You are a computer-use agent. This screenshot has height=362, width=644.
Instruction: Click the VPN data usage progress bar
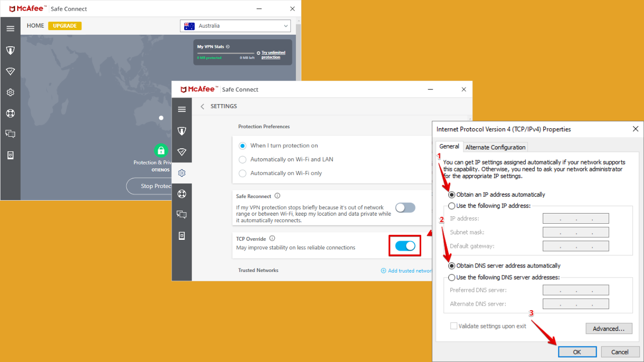pos(226,53)
